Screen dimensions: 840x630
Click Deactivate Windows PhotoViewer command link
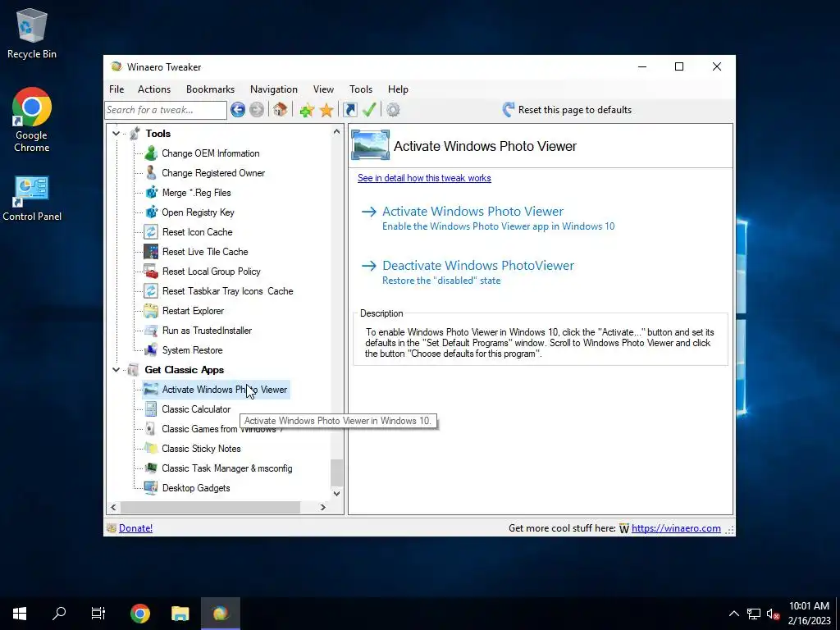coord(468,272)
